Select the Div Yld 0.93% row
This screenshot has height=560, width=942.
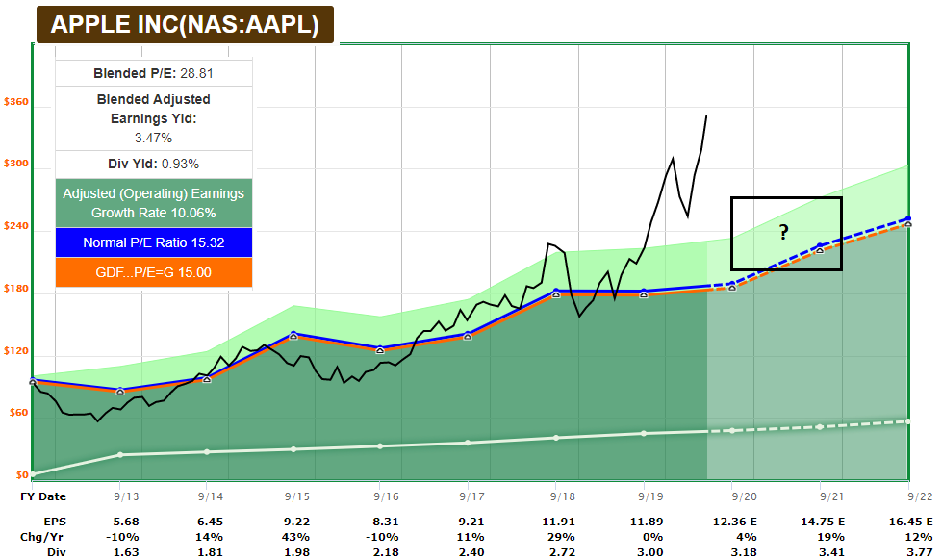click(x=154, y=164)
